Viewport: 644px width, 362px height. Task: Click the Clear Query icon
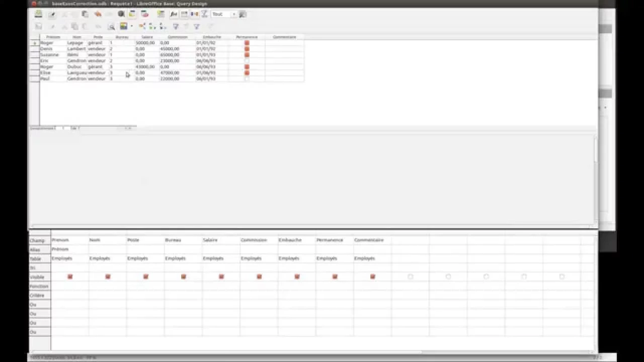pos(144,14)
